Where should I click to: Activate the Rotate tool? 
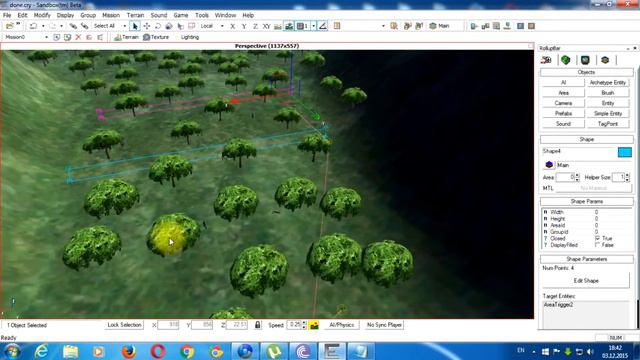[158, 26]
